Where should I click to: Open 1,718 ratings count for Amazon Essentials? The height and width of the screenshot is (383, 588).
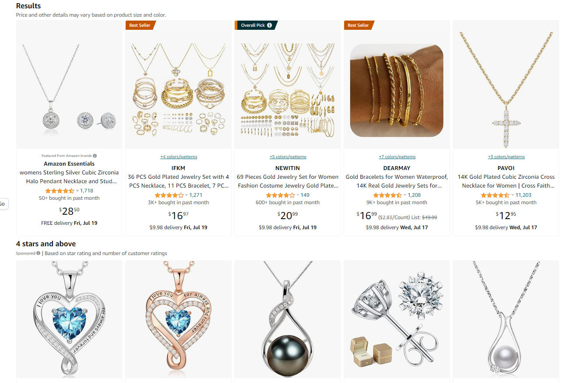pyautogui.click(x=87, y=191)
